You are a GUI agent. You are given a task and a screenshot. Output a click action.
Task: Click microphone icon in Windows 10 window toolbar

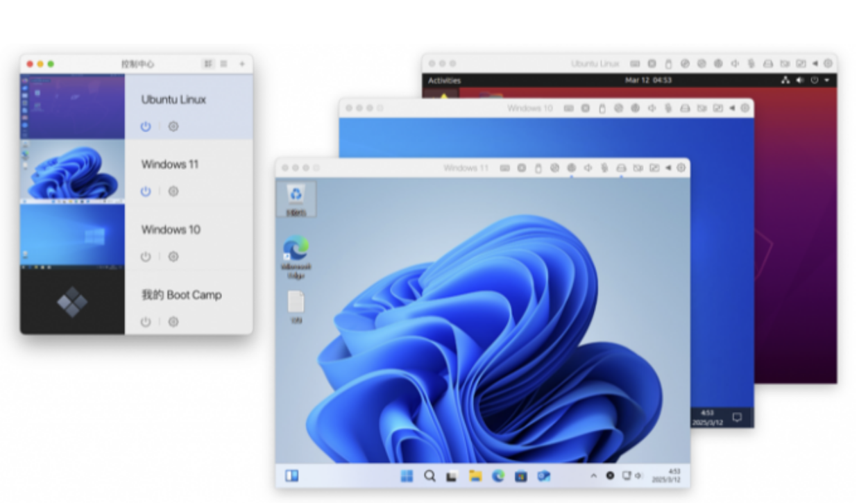[668, 108]
